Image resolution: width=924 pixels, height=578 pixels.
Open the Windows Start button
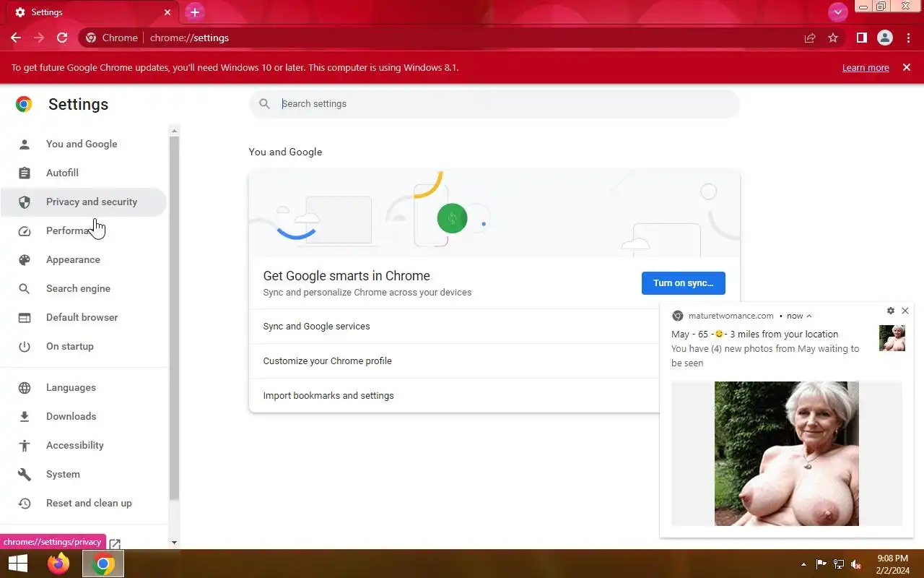[17, 564]
